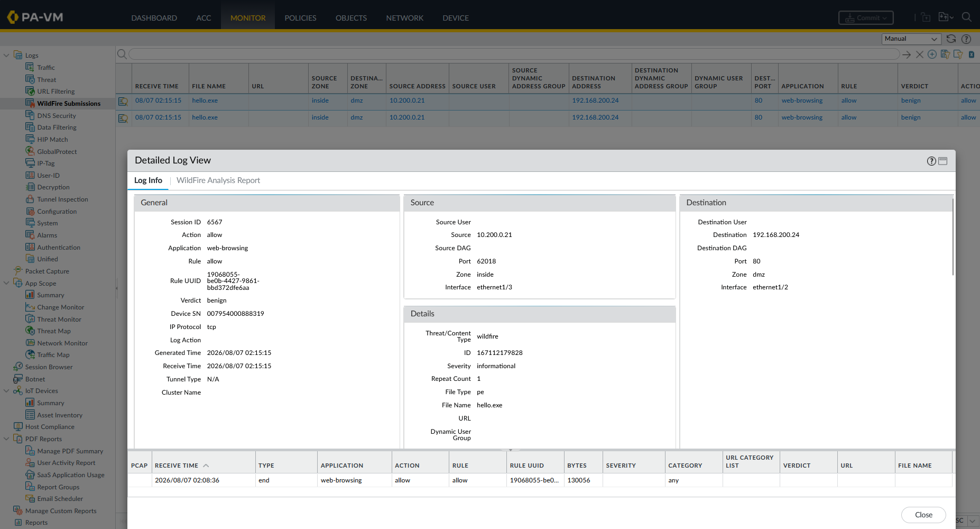Go to the NETWORK tab
Image resolution: width=980 pixels, height=529 pixels.
click(x=404, y=18)
